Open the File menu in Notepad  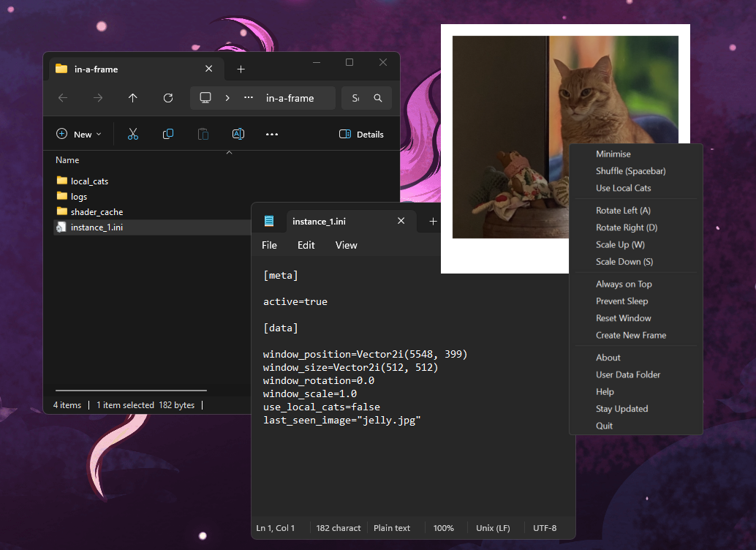point(269,245)
